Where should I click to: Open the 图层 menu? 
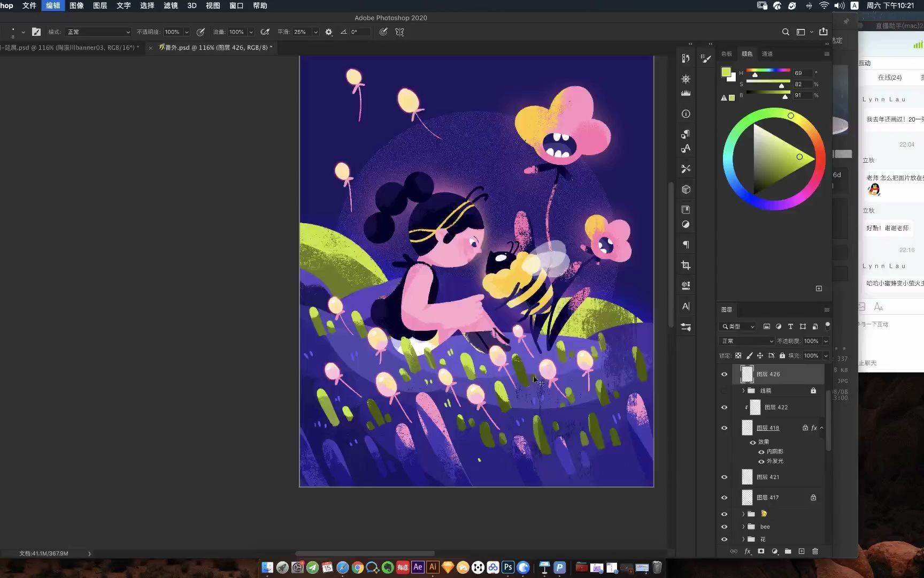tap(100, 5)
